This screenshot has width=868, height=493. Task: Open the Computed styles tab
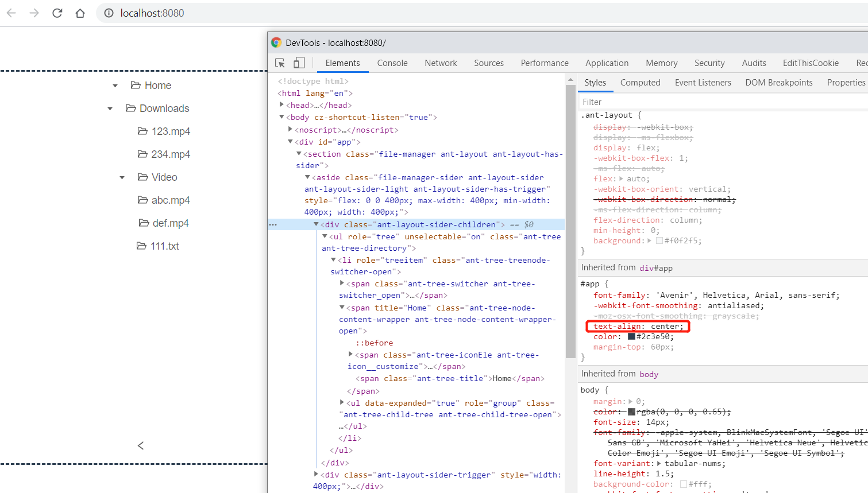point(640,83)
